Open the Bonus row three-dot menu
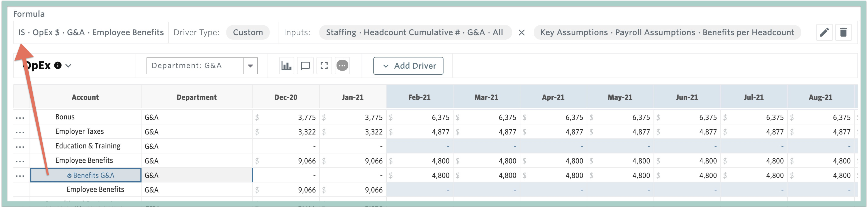 pos(20,117)
